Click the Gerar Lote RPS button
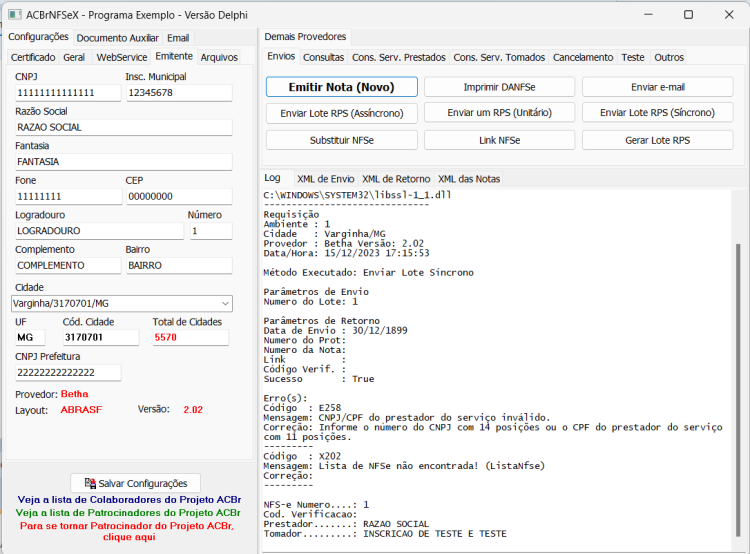Image resolution: width=750 pixels, height=554 pixels. pos(657,140)
